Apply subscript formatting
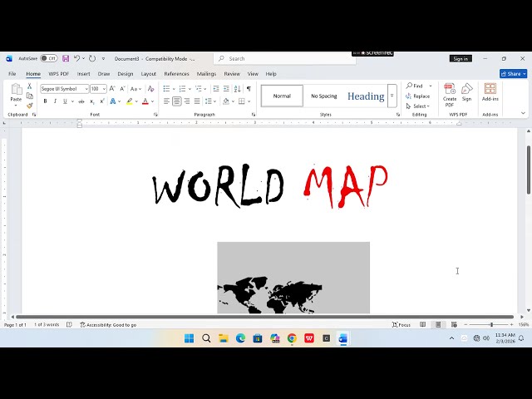Image resolution: width=532 pixels, height=399 pixels. pos(92,101)
